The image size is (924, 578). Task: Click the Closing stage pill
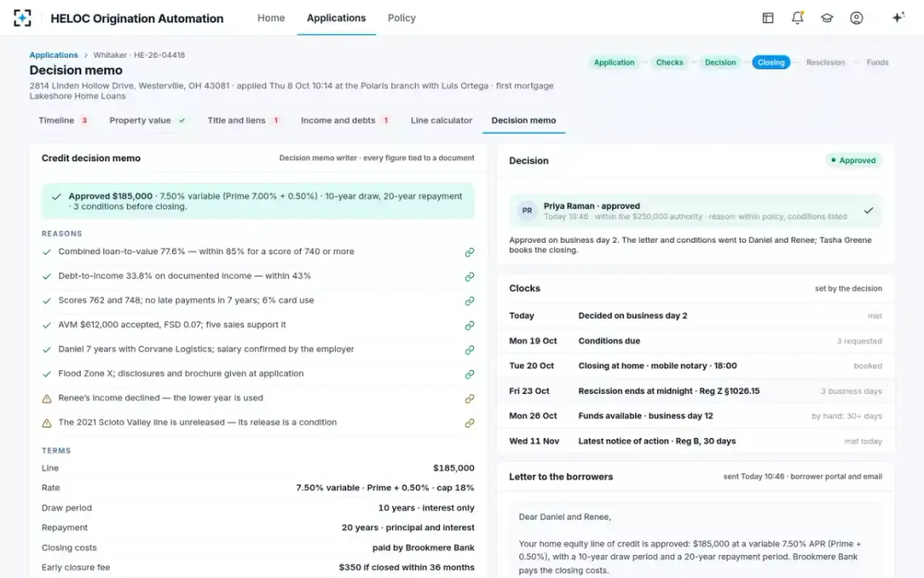771,62
